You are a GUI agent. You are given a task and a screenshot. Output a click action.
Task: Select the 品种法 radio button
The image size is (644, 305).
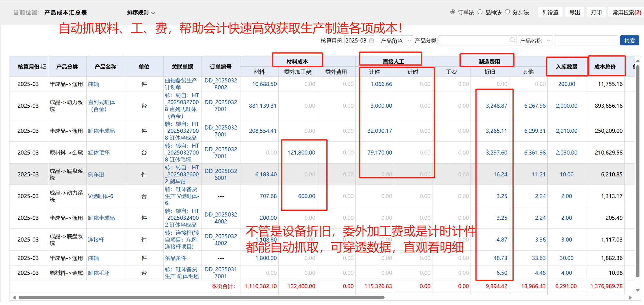click(x=480, y=12)
